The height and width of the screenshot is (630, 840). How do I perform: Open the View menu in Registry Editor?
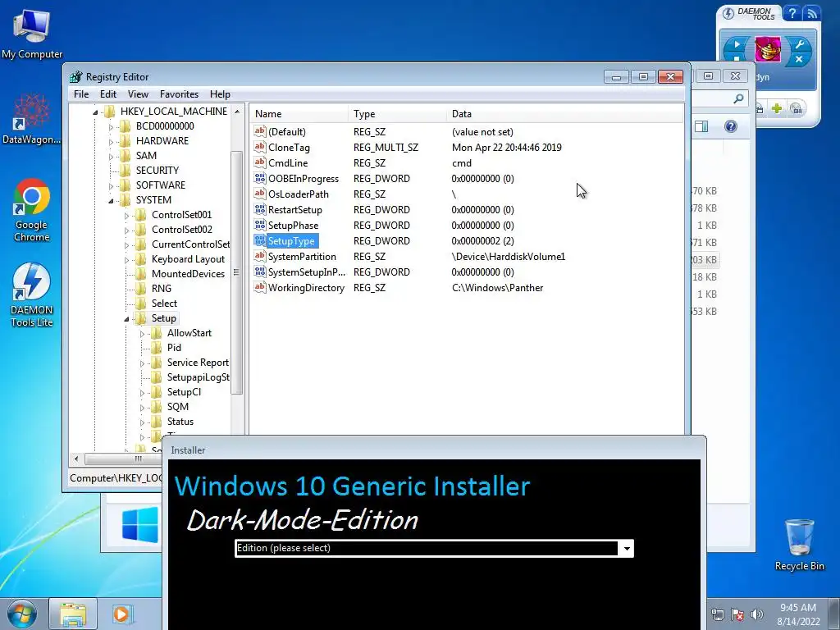138,94
